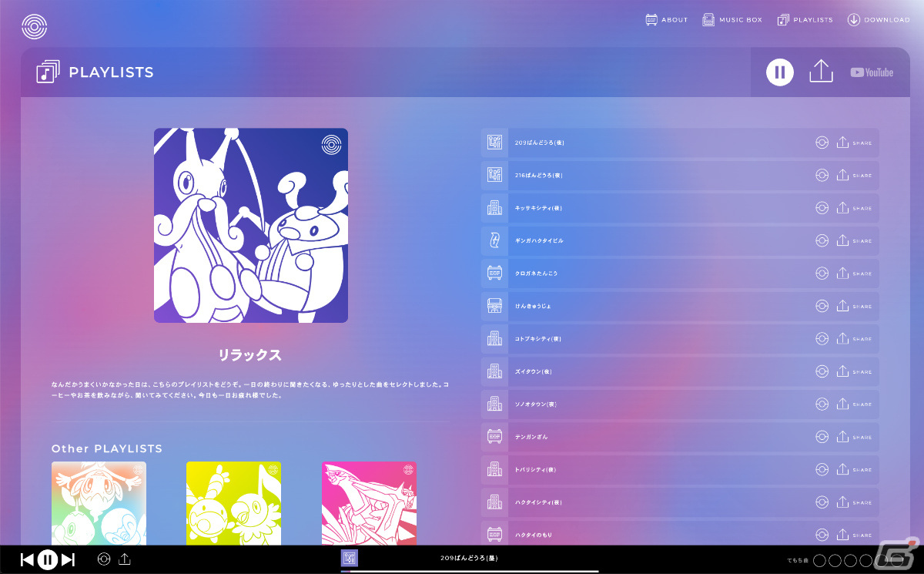
Task: Click the Poké Ball icon for テンガンざん
Action: tap(822, 438)
